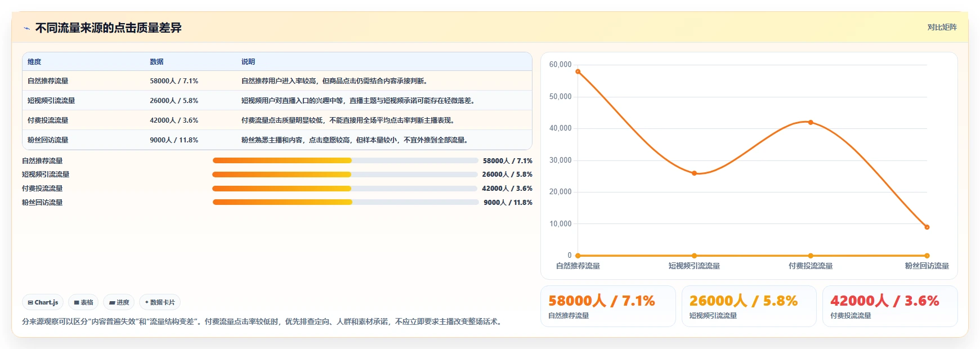Viewport: 980px width, 349px height.
Task: Click the 自然推荐流量 cell in the table
Action: click(x=48, y=81)
